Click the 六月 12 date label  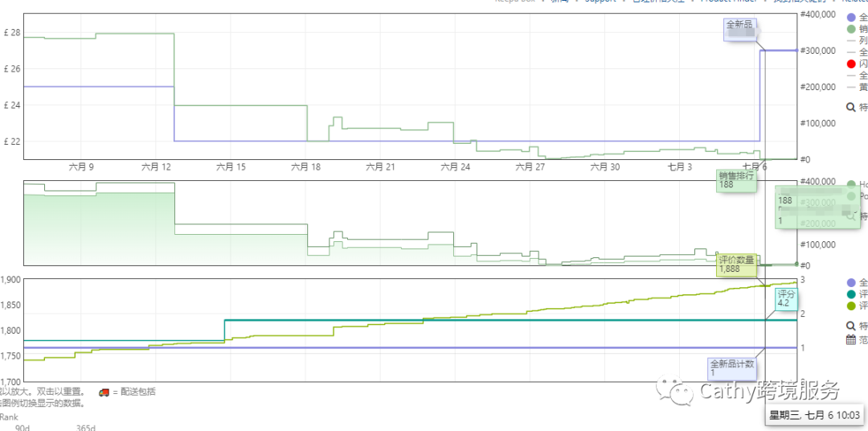point(156,166)
